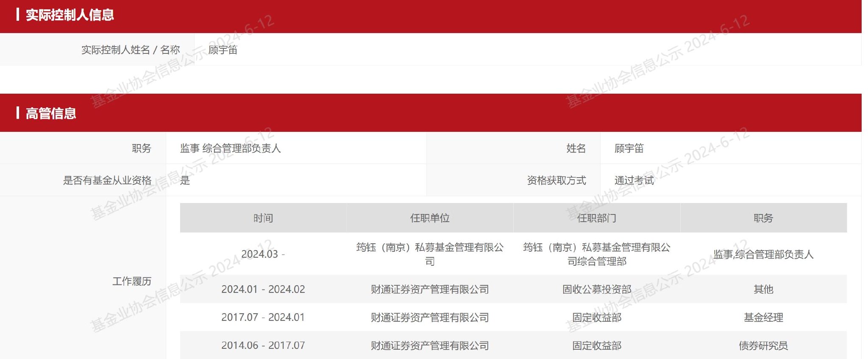Click the 资格获取方式 label
The height and width of the screenshot is (359, 868).
(x=556, y=181)
